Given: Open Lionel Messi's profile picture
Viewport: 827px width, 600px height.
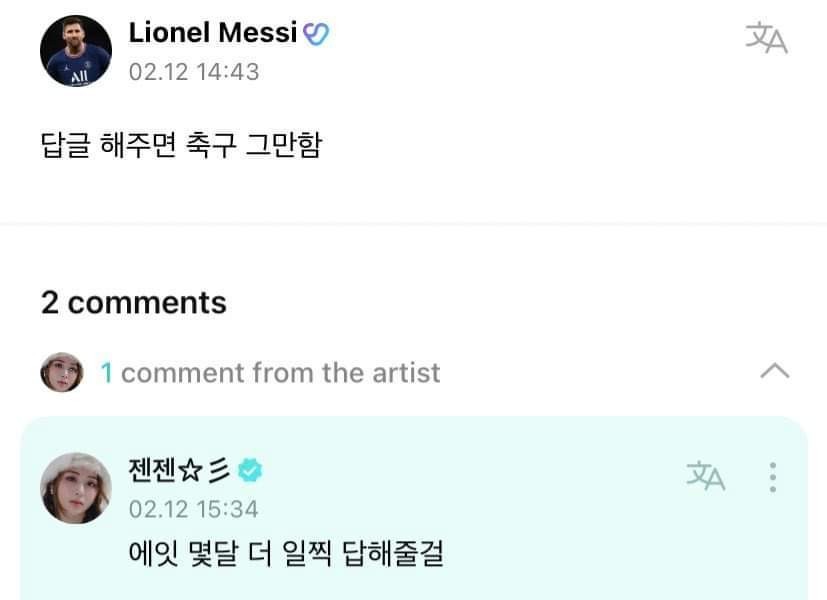Looking at the screenshot, I should pos(76,50).
